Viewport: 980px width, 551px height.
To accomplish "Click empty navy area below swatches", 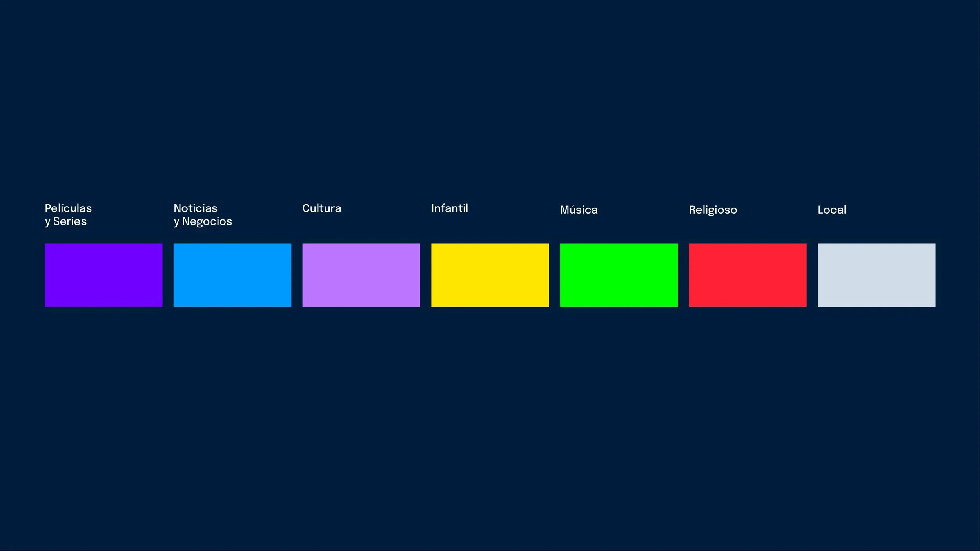I will (490, 431).
